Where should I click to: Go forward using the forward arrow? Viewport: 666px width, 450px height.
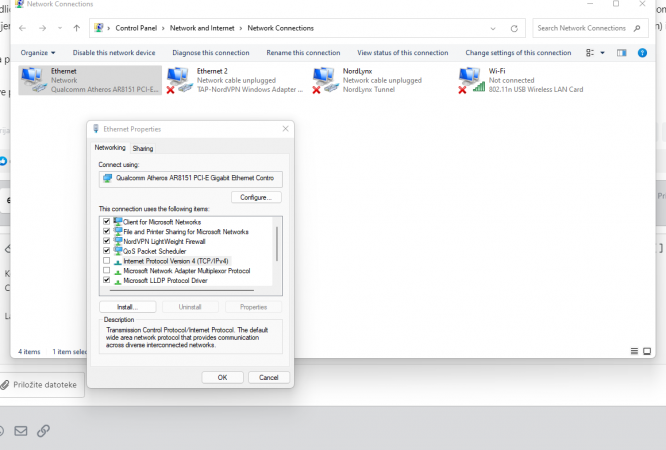pos(42,28)
